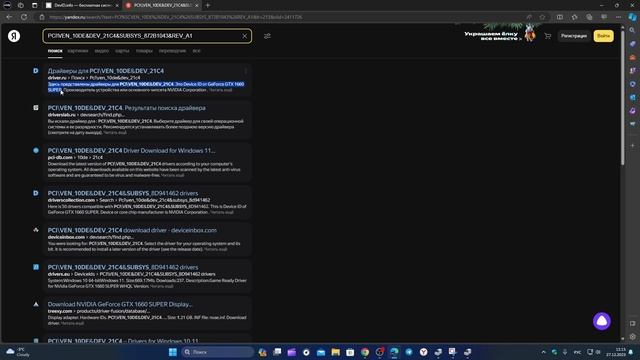This screenshot has width=640, height=360.
Task: Open the Yandex home logo
Action: pos(14,36)
